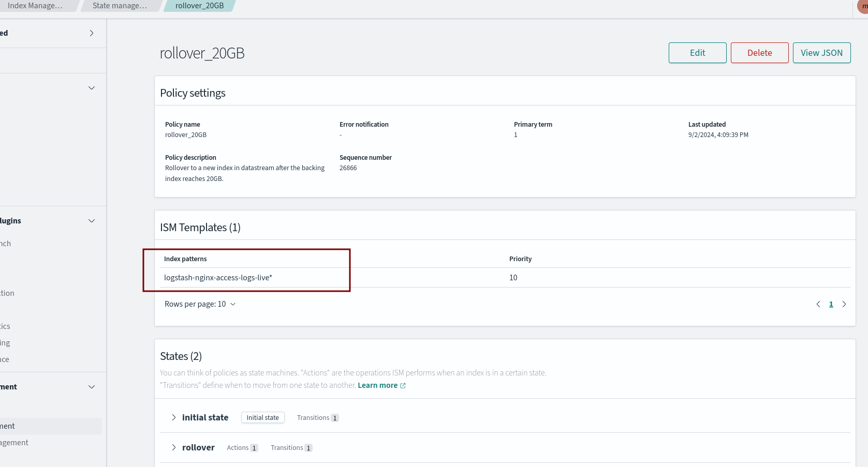Click the Edit policy button
Viewport: 868px width, 467px height.
coord(697,53)
